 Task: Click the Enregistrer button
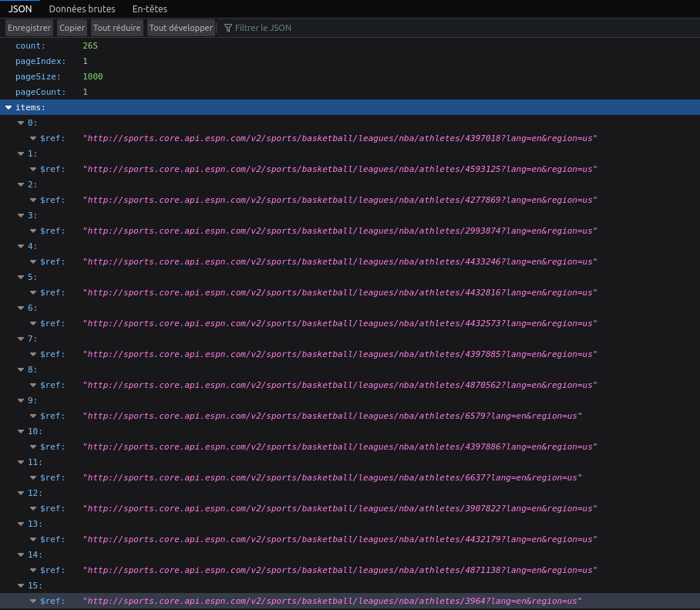(29, 28)
